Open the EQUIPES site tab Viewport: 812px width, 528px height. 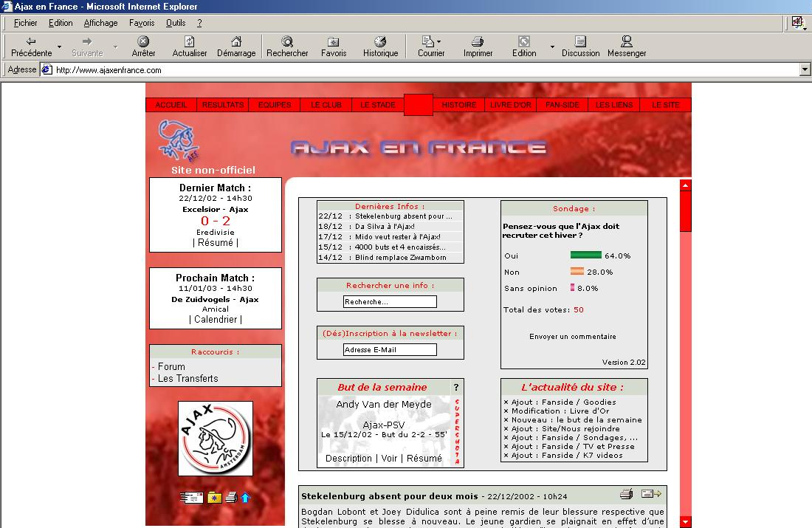pos(275,105)
